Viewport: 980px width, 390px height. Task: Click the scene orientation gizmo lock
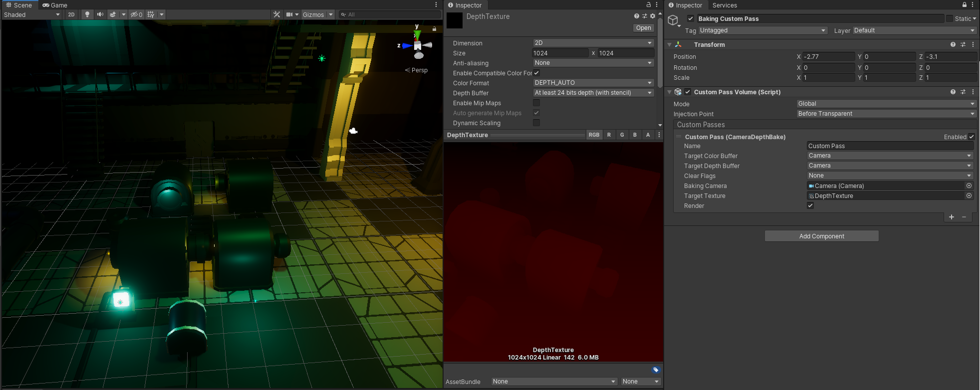434,29
